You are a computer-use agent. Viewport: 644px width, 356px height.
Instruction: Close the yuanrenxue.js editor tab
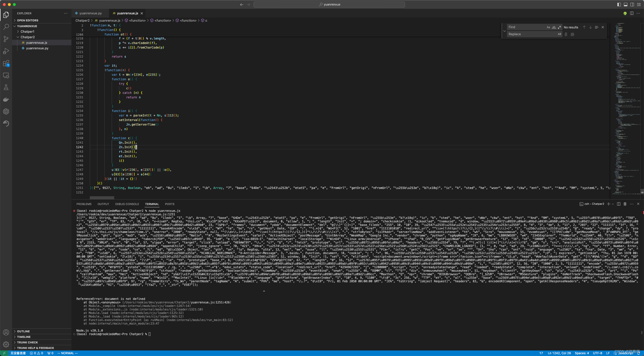pyautogui.click(x=142, y=13)
